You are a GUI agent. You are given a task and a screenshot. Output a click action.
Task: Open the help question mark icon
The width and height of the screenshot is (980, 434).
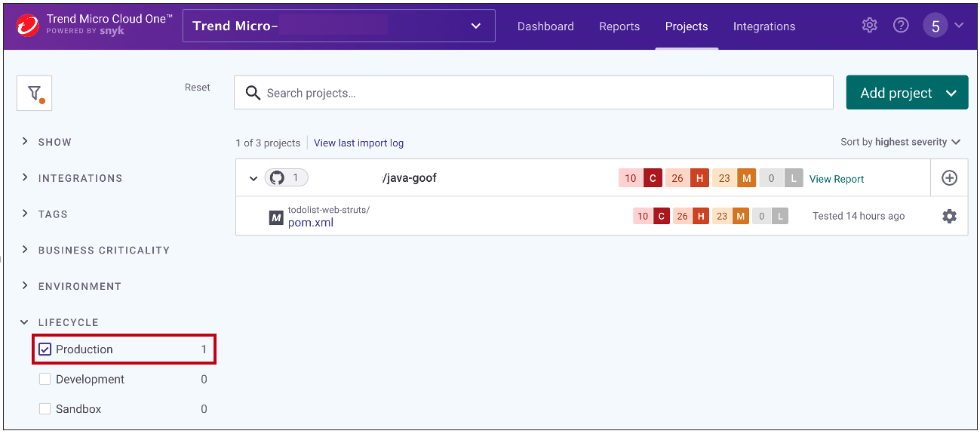[901, 26]
